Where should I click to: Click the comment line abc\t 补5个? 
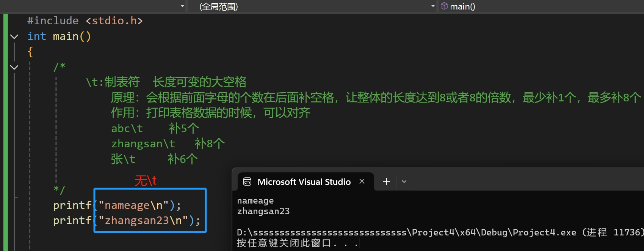pos(155,128)
